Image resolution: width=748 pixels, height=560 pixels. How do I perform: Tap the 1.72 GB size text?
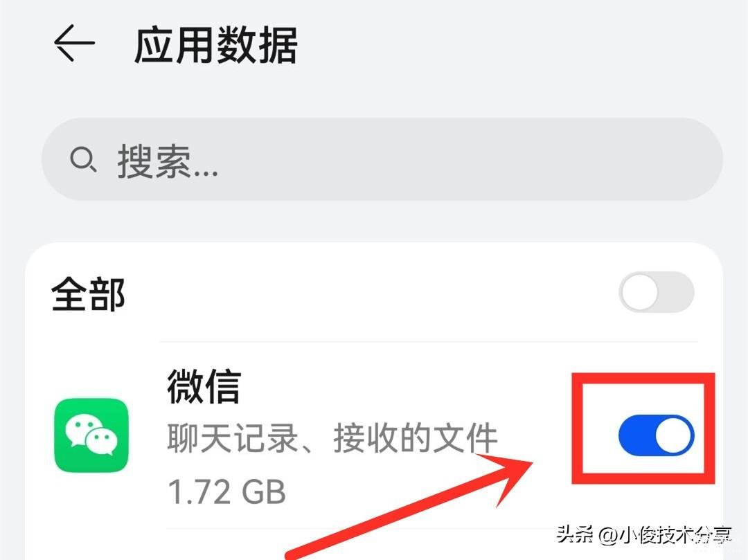227,492
